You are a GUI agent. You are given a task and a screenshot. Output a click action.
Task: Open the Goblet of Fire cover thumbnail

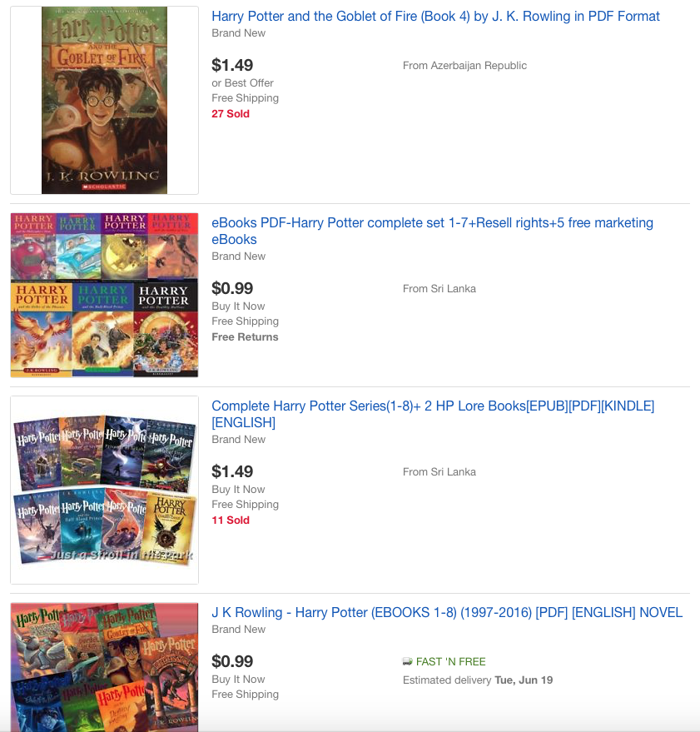click(x=105, y=101)
